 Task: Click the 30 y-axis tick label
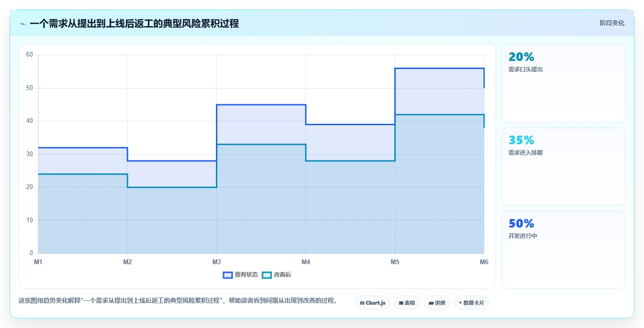point(29,154)
